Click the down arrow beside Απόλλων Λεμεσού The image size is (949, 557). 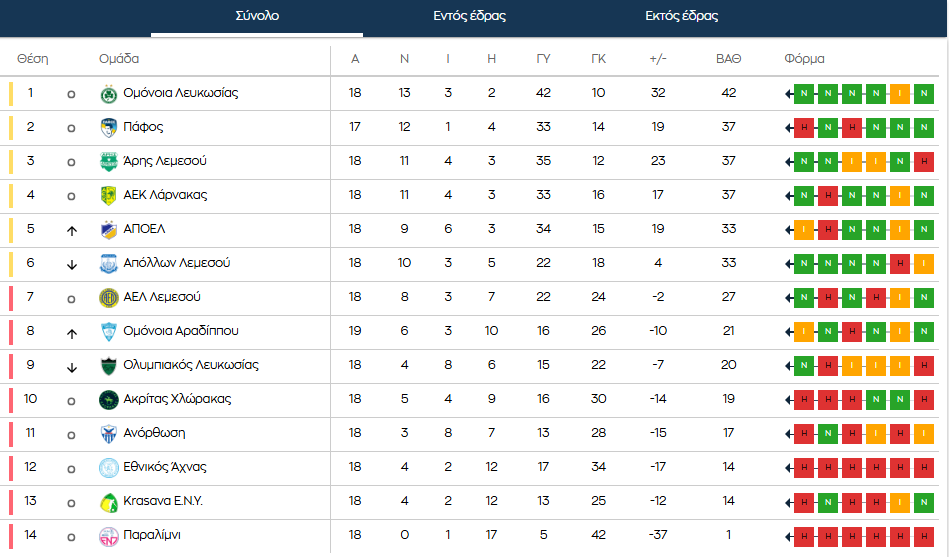point(71,265)
